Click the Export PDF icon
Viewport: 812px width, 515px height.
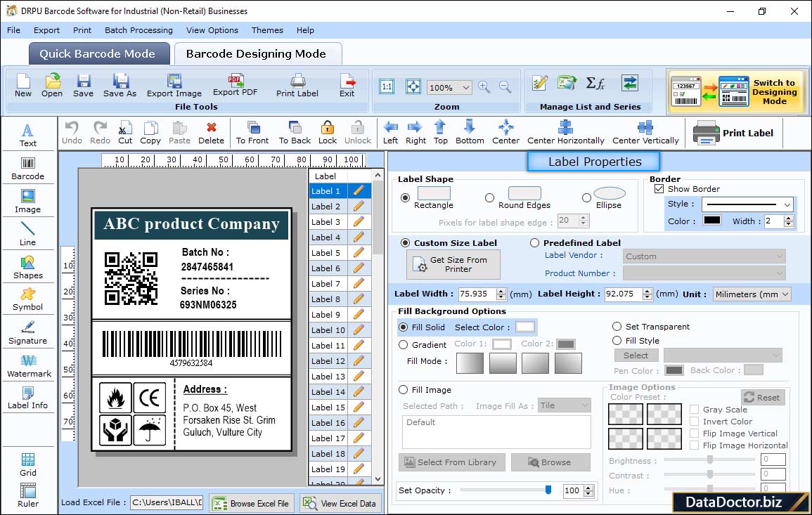click(x=235, y=86)
